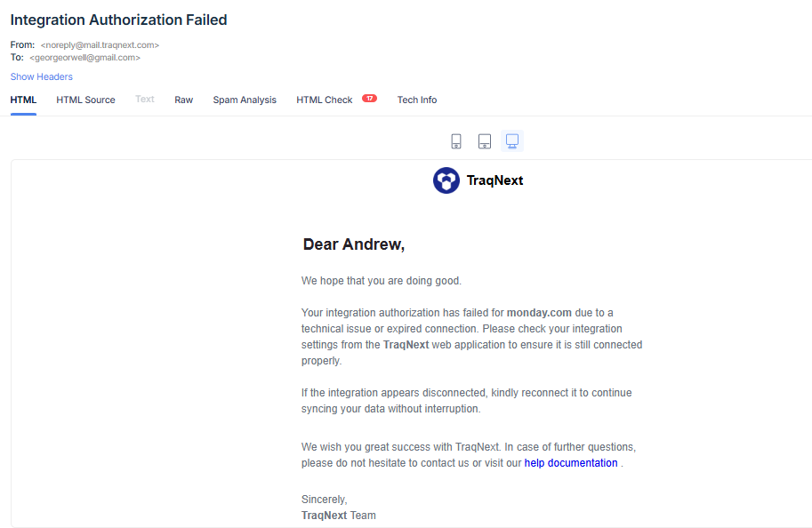The height and width of the screenshot is (528, 812).
Task: Select the desktop monitor preview
Action: 512,140
